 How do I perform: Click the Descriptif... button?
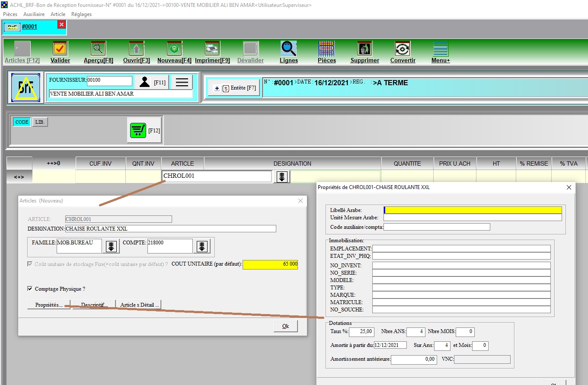pos(94,305)
